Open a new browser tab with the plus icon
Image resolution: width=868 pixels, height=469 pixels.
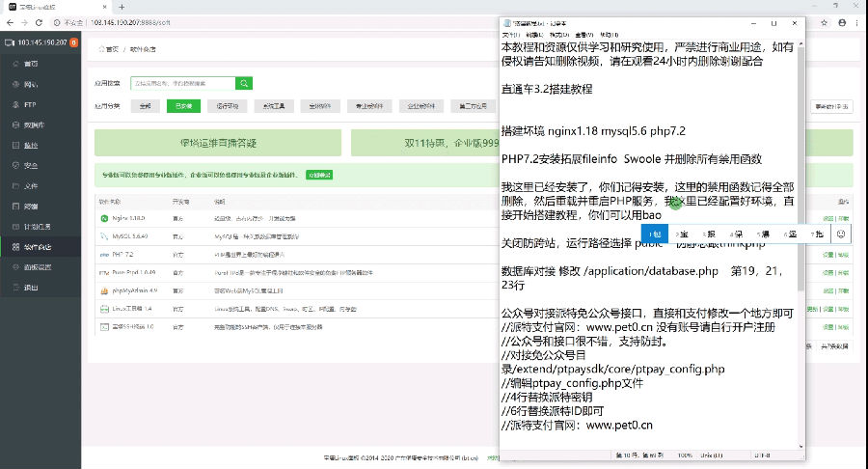[x=122, y=7]
